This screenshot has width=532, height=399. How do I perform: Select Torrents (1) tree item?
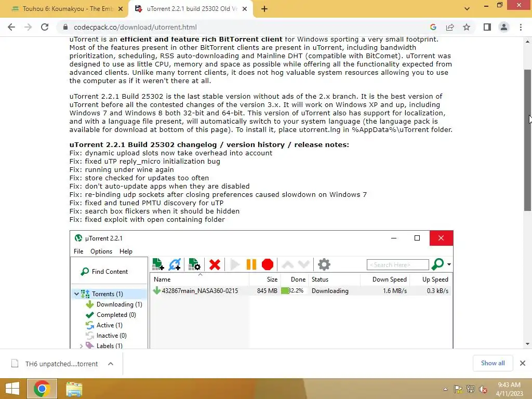tap(107, 294)
